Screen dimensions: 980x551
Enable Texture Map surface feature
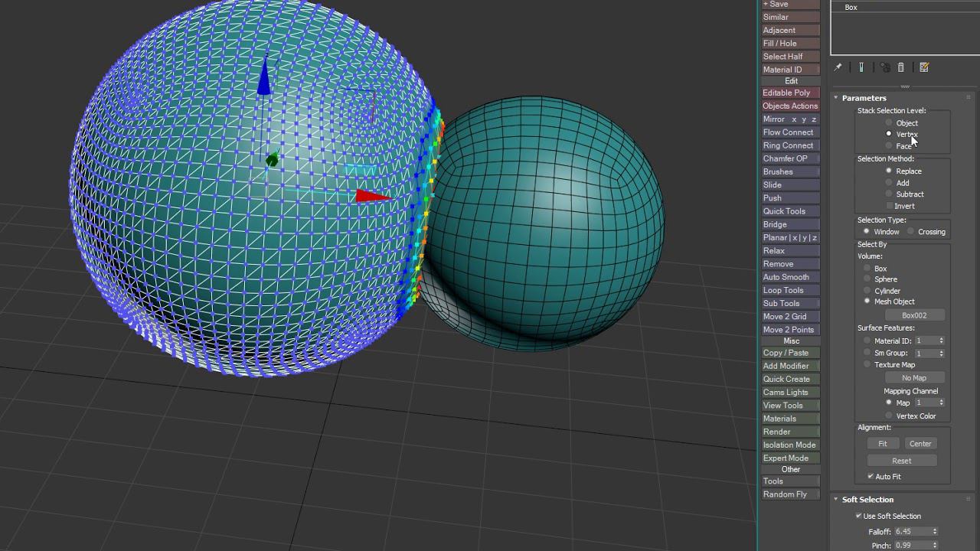coord(867,365)
